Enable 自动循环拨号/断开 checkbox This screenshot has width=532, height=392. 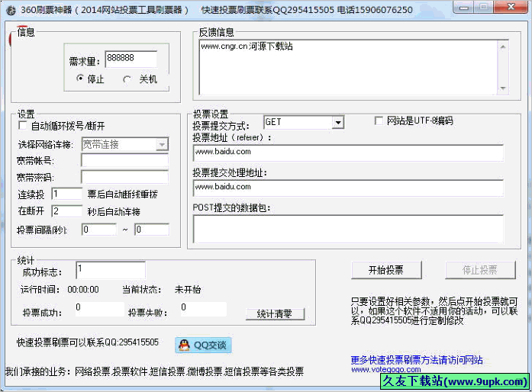[x=22, y=126]
